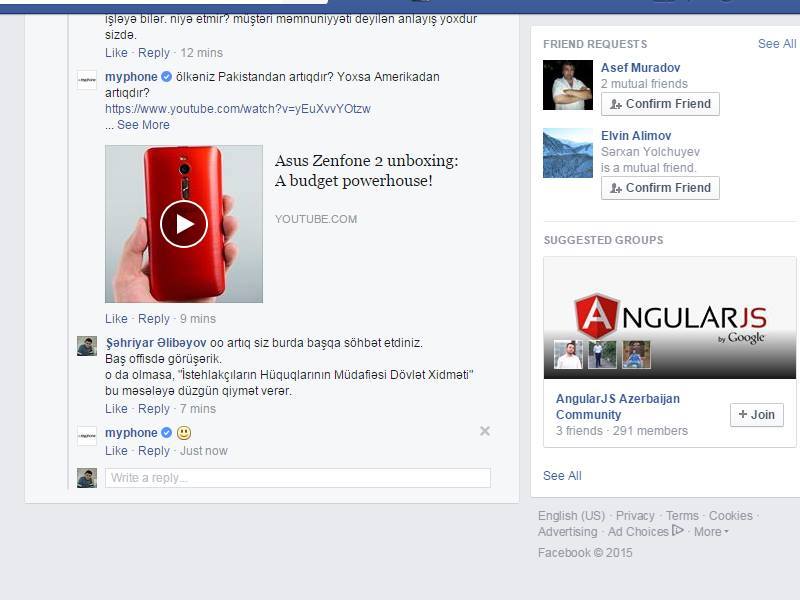
Task: Open the Asus Zenfone 2 unboxing title link
Action: (x=366, y=170)
